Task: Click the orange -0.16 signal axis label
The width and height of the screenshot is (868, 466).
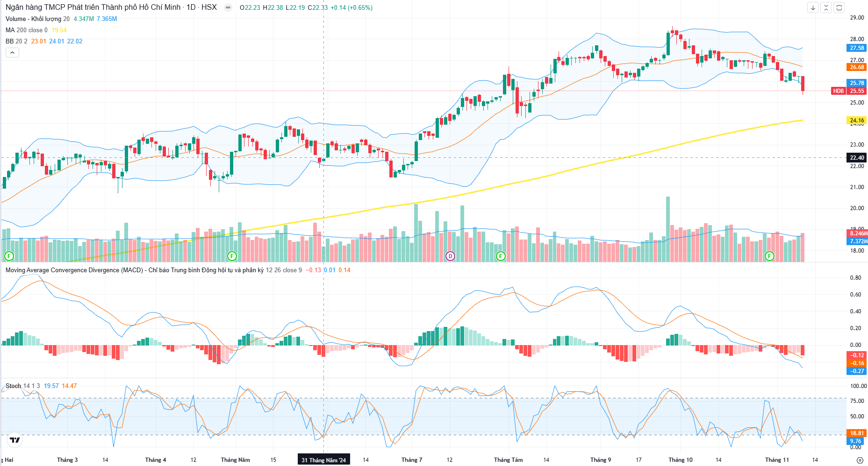Action: click(857, 363)
